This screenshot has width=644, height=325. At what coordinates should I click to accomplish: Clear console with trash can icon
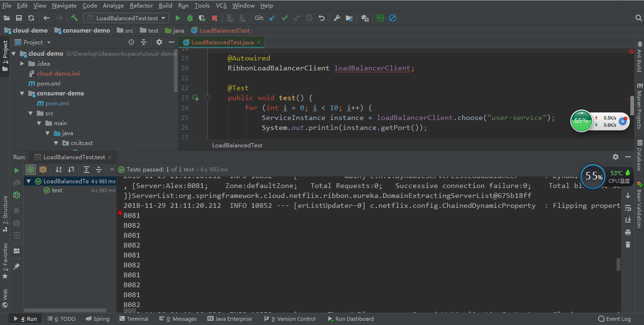(627, 244)
